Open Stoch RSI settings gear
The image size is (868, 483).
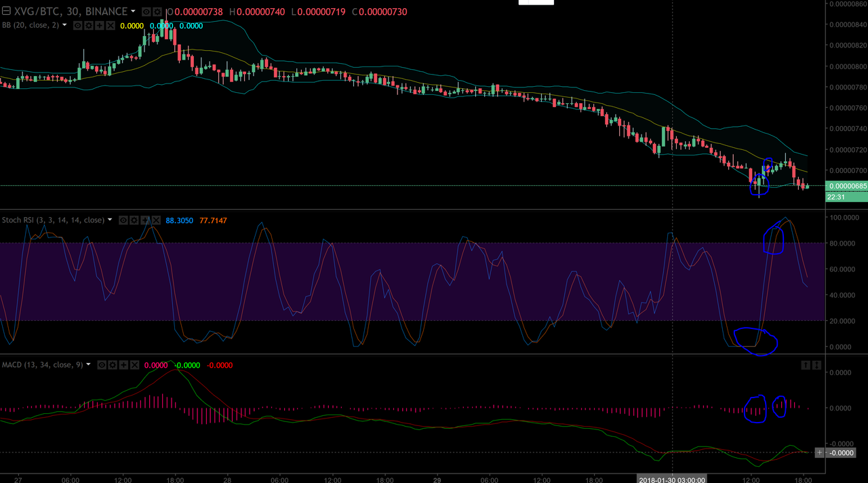pyautogui.click(x=134, y=220)
